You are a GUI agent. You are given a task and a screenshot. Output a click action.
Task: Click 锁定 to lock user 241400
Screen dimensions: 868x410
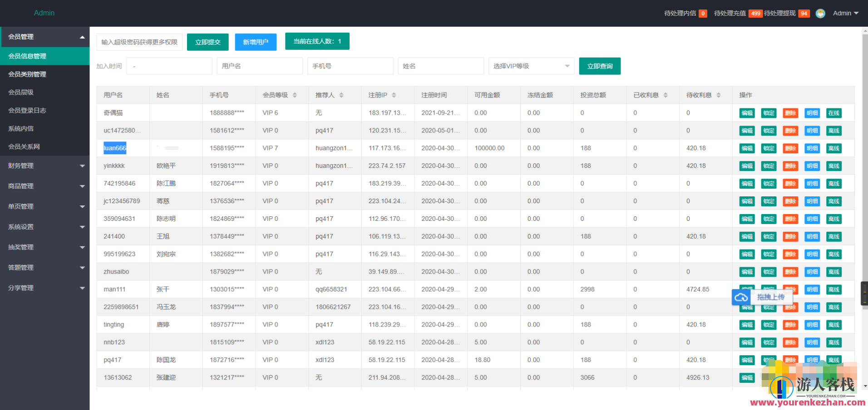(769, 237)
